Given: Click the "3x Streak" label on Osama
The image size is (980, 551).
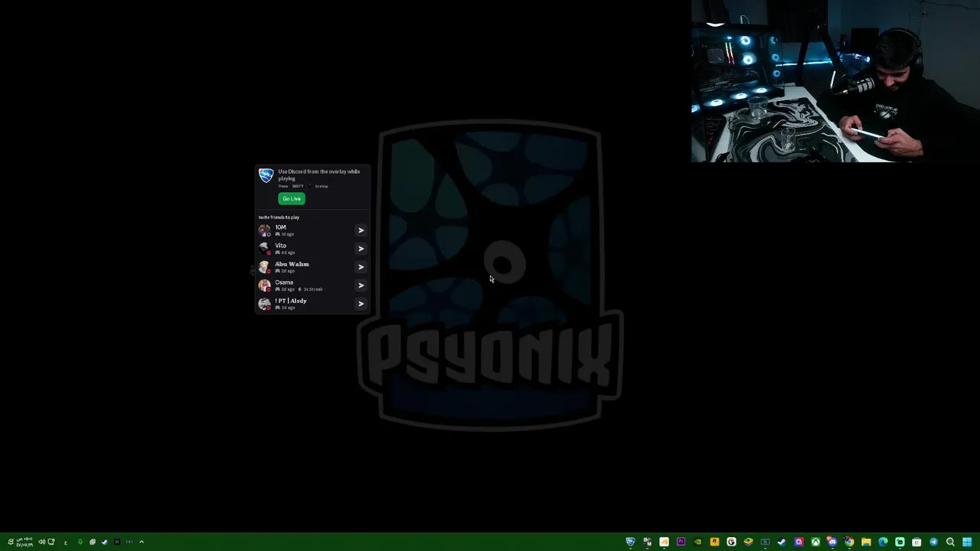Looking at the screenshot, I should coord(312,289).
